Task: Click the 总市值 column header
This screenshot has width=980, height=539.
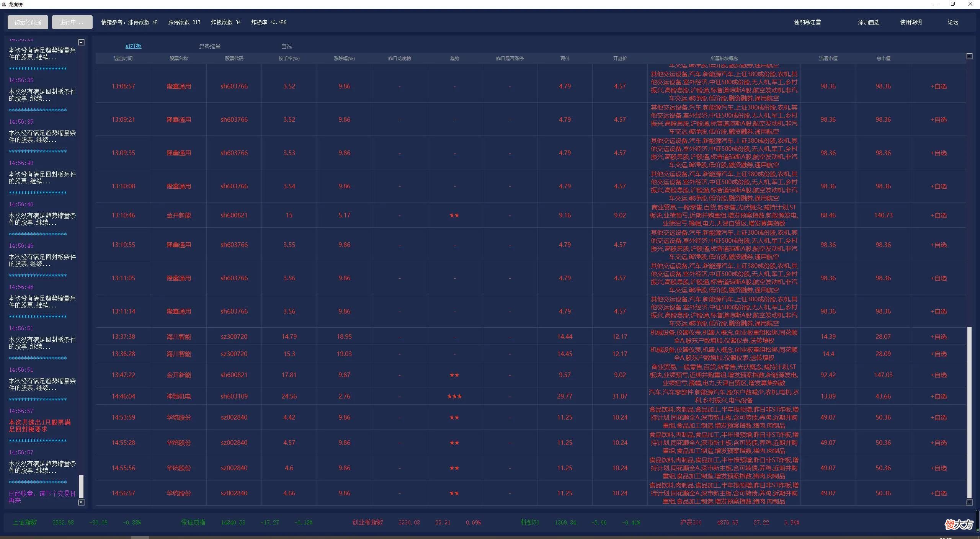Action: click(x=883, y=58)
